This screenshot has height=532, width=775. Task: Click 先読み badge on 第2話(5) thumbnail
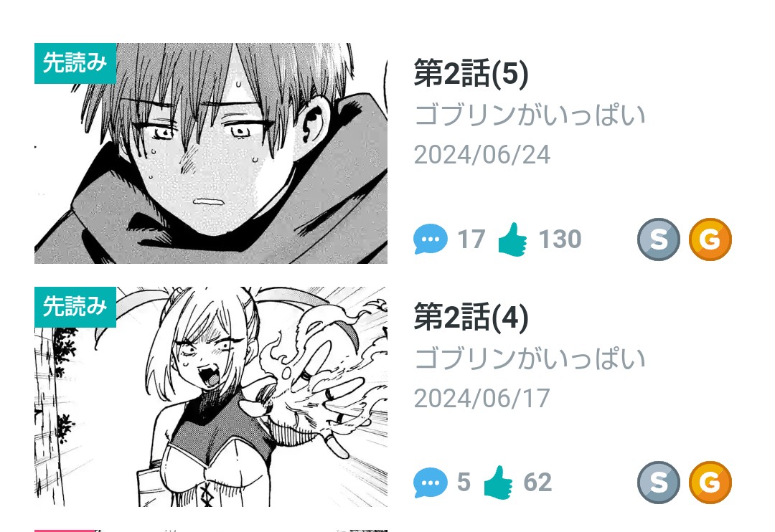pyautogui.click(x=75, y=63)
